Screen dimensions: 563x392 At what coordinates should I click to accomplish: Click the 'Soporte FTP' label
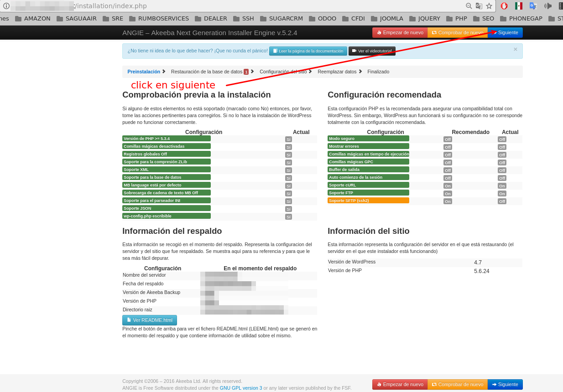tap(368, 193)
